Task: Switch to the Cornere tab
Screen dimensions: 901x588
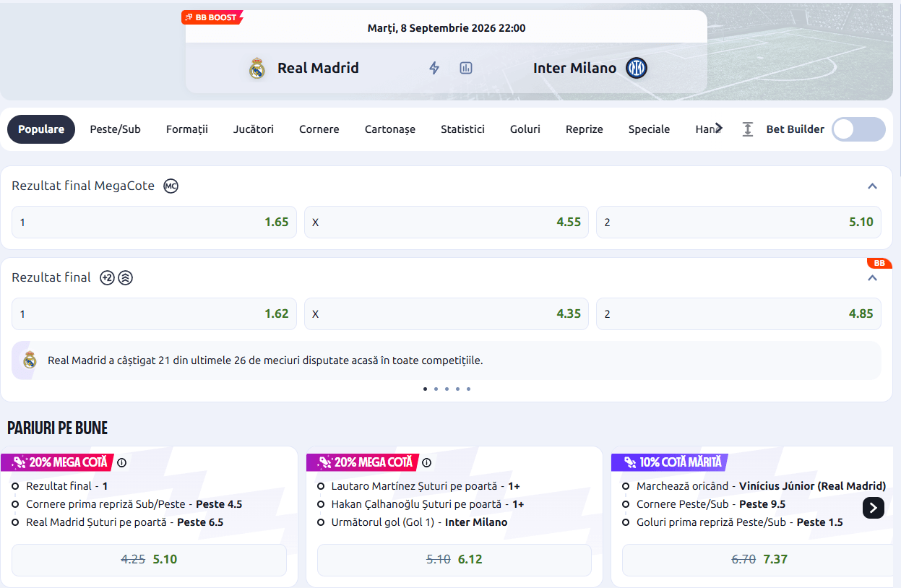Action: (x=319, y=129)
